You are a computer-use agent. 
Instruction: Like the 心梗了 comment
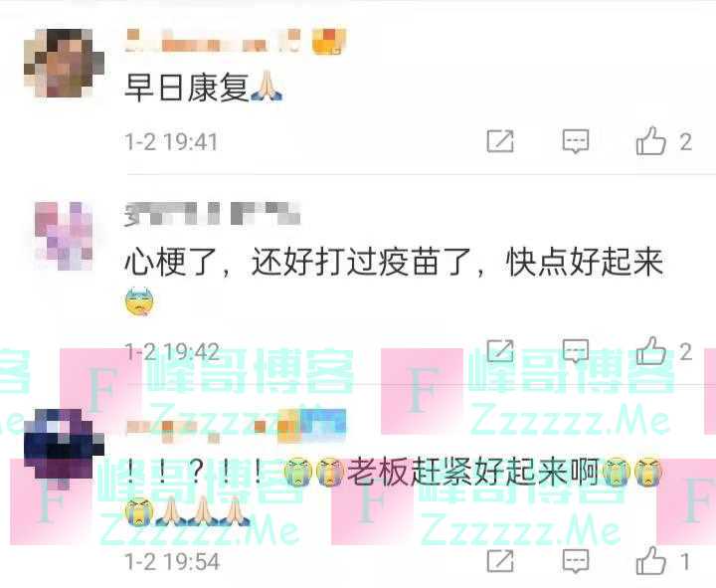pyautogui.click(x=650, y=351)
